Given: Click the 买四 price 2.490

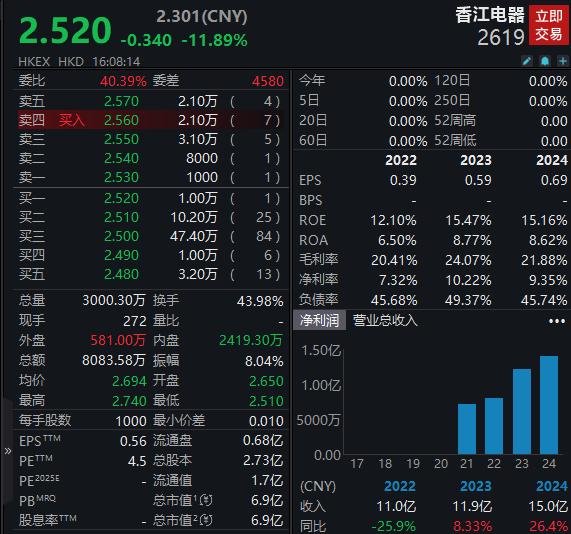Looking at the screenshot, I should (121, 255).
